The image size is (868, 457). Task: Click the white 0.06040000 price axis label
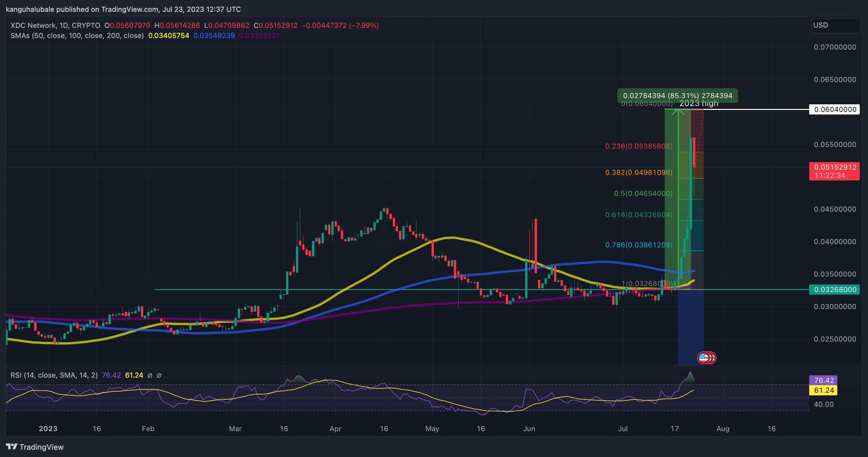point(835,109)
